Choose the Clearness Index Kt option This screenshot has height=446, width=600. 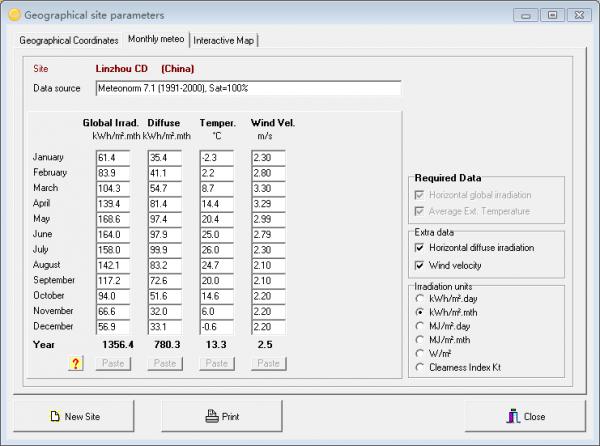[x=420, y=368]
